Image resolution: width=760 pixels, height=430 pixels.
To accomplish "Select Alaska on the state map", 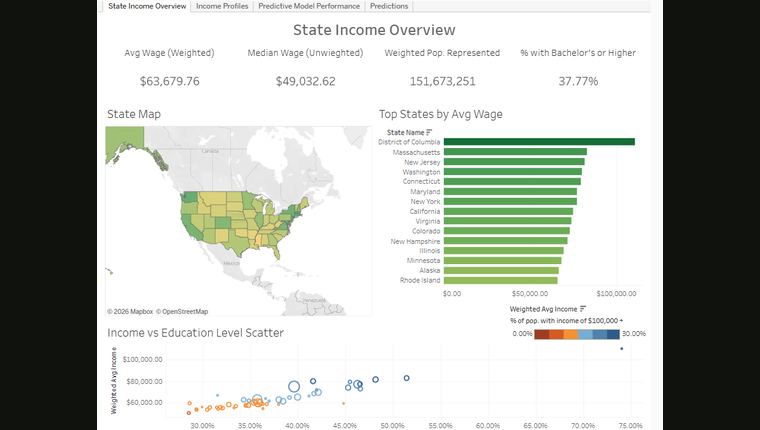I will point(124,141).
